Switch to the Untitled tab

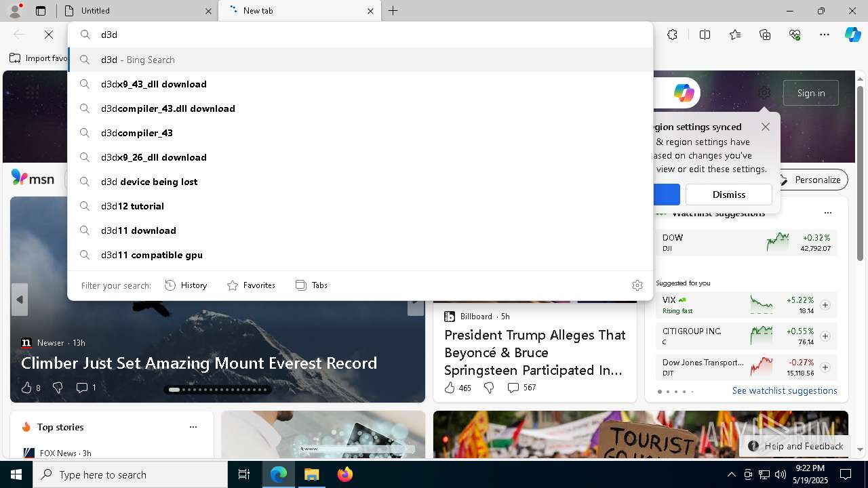(x=136, y=11)
